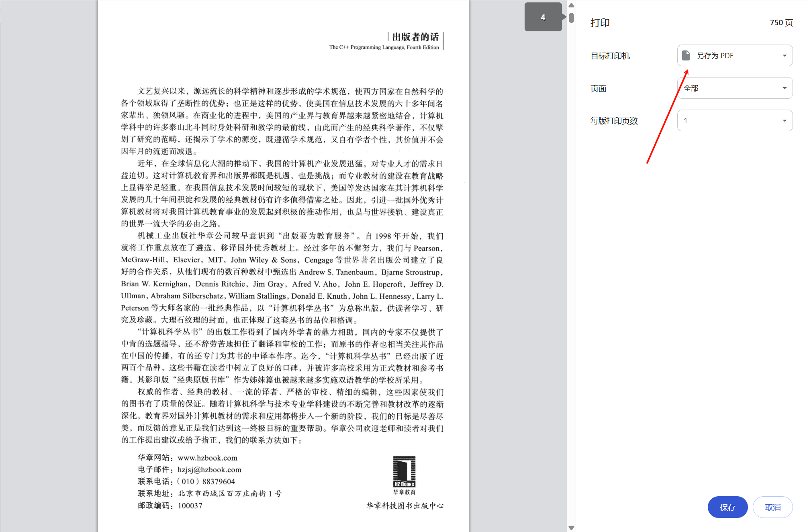Click the www.hzbook.com web address in preview
This screenshot has width=807, height=532.
pos(207,458)
